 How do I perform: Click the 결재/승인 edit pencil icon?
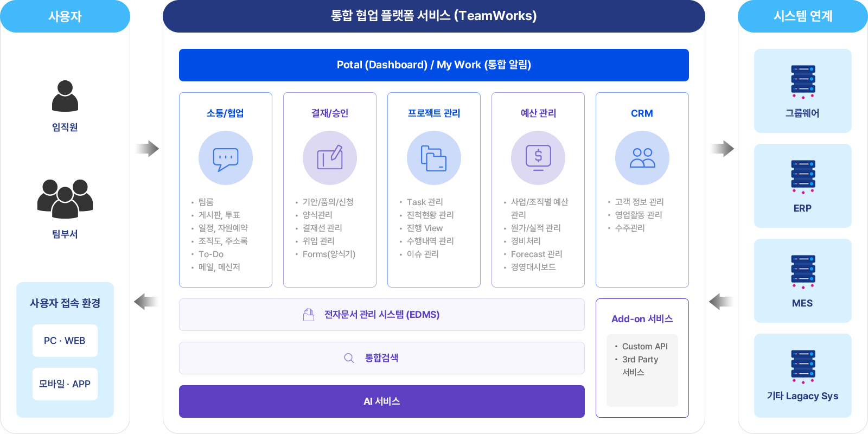pos(330,158)
